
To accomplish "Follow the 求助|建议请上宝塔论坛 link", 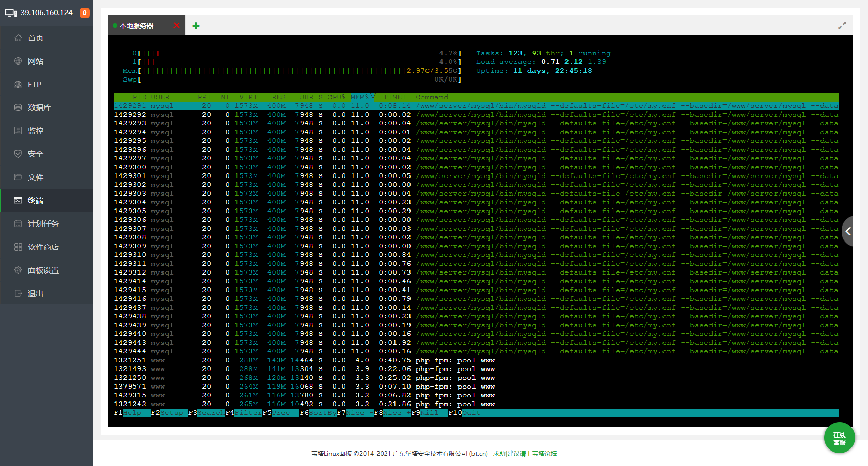I will (525, 454).
